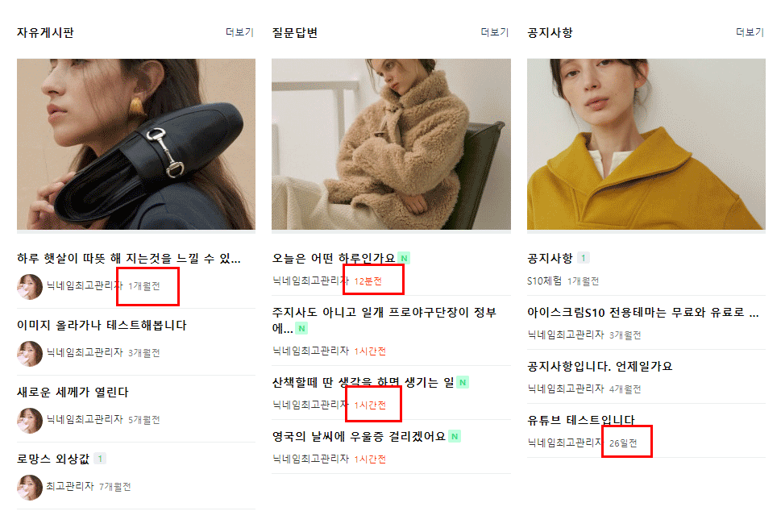Click author avatar on 새로운 세께가 열린다 post
The height and width of the screenshot is (532, 781).
pyautogui.click(x=30, y=421)
